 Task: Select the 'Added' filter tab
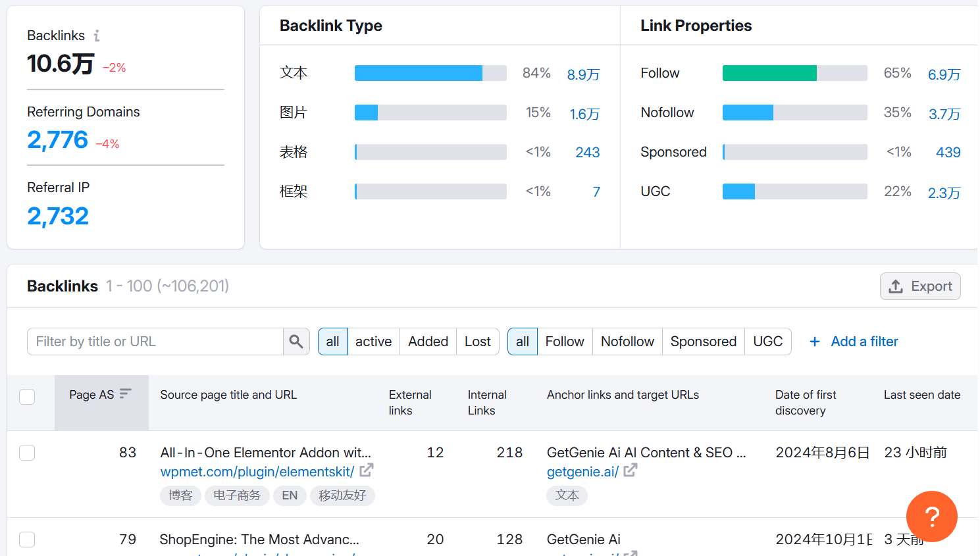428,341
